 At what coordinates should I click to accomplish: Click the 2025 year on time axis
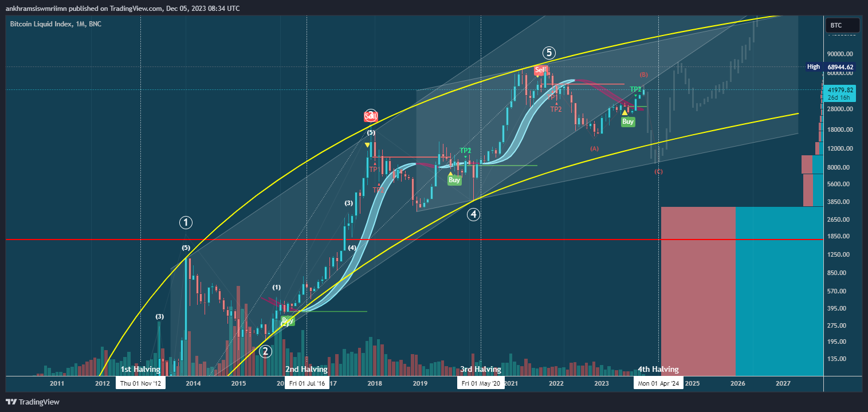tap(692, 383)
